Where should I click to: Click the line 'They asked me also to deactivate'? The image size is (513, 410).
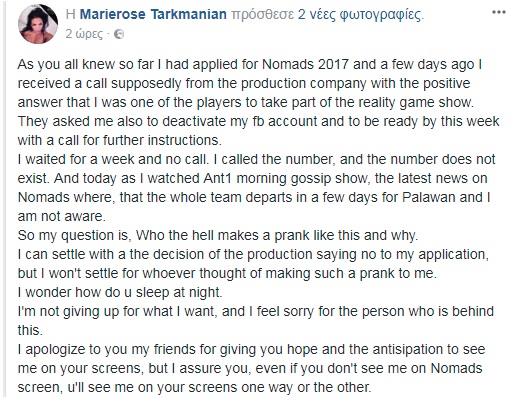pos(258,121)
